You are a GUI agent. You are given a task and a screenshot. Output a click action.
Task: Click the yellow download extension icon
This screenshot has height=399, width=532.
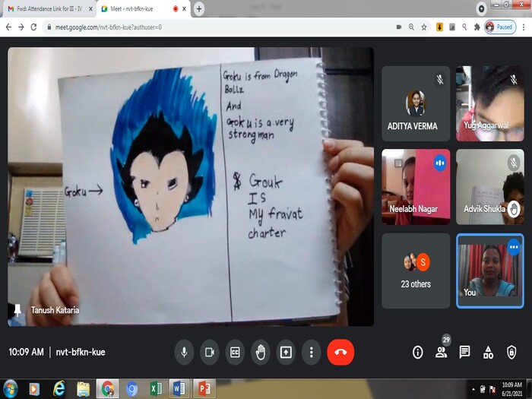(439, 27)
